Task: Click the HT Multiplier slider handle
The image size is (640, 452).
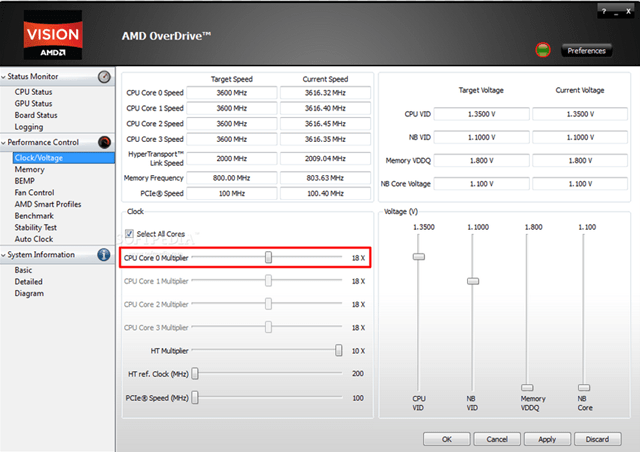Action: pos(338,350)
